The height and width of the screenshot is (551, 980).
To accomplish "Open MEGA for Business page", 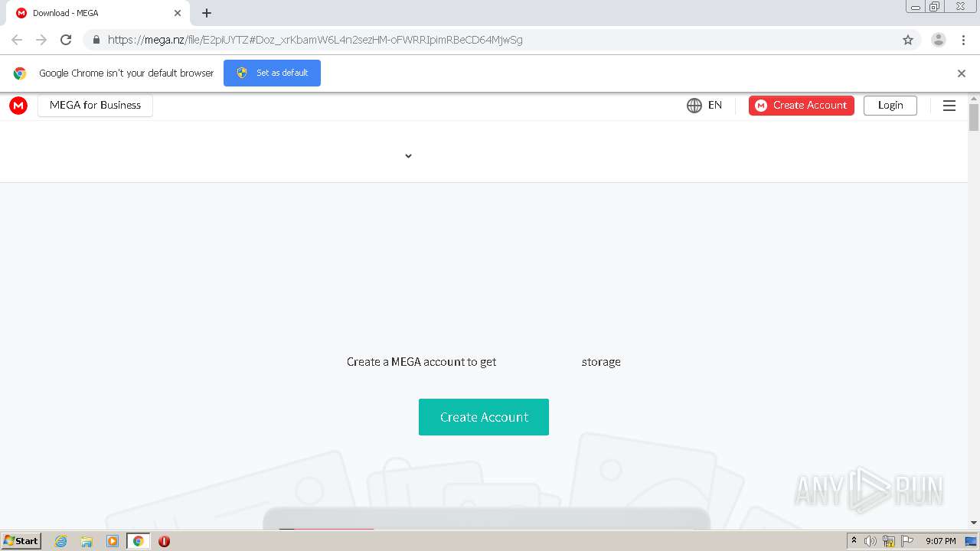I will [95, 106].
